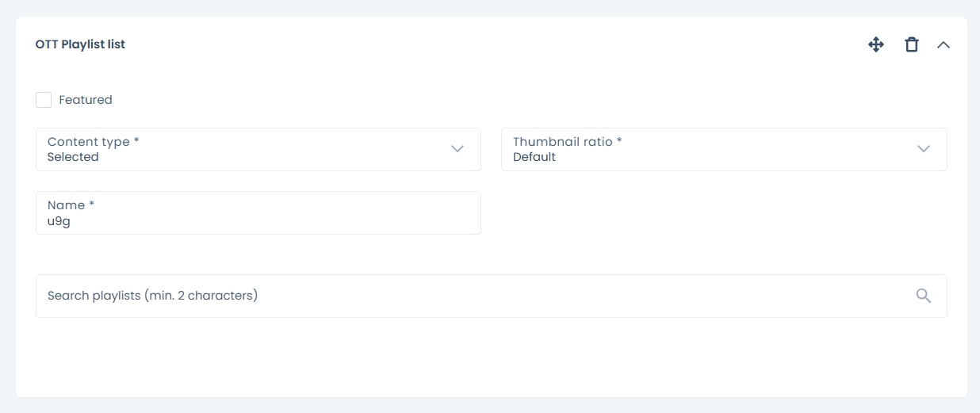
Task: Click the Thumbnail ratio chevron arrow
Action: click(x=923, y=149)
